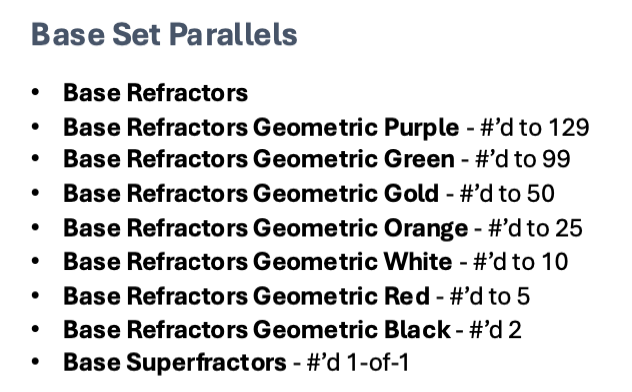632x392 pixels.
Task: Select Base Refractors Geometric Green entry
Action: (259, 159)
